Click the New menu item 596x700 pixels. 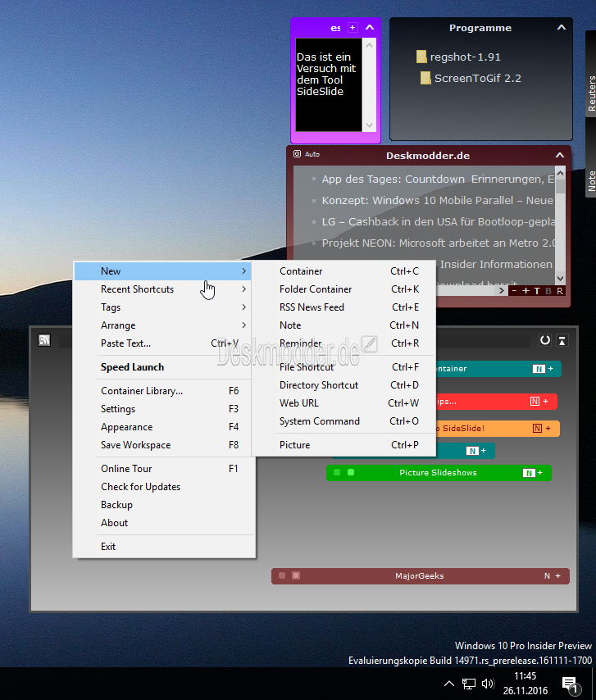click(162, 271)
